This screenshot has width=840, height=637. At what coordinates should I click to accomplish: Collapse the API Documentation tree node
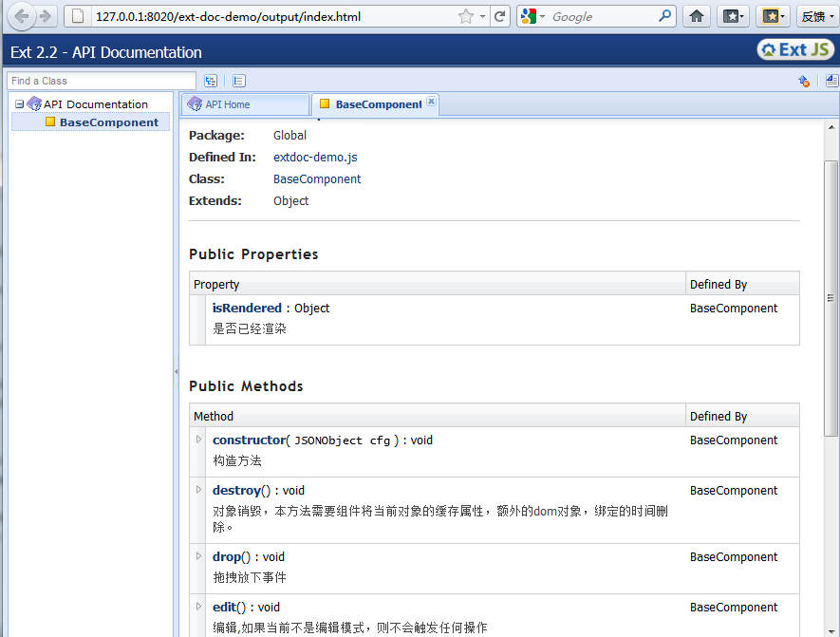click(20, 103)
